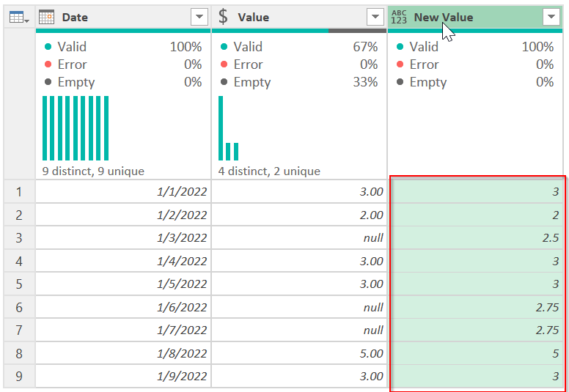Viewport: 569px width, 392px height.
Task: Open the table options menu icon
Action: coord(19,17)
